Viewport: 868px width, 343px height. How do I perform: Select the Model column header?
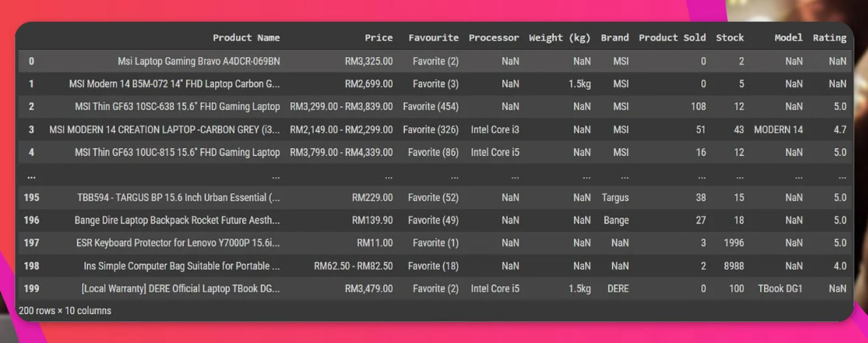(788, 38)
